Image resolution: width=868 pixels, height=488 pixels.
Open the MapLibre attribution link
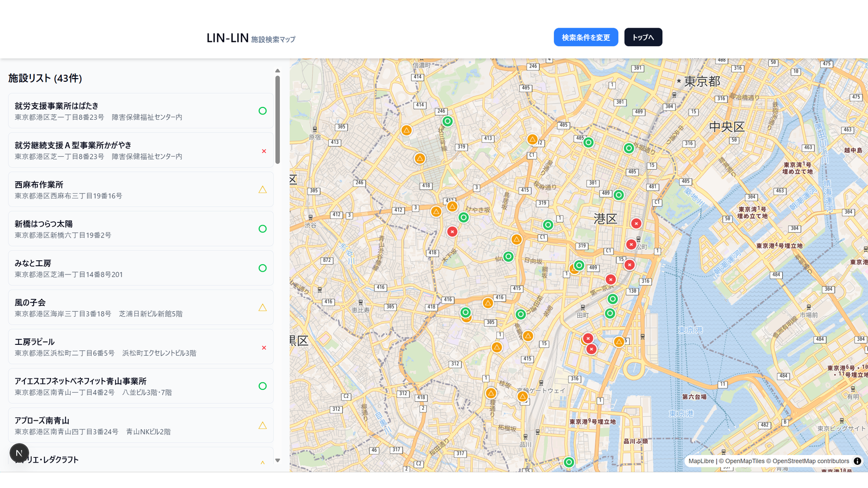(701, 461)
